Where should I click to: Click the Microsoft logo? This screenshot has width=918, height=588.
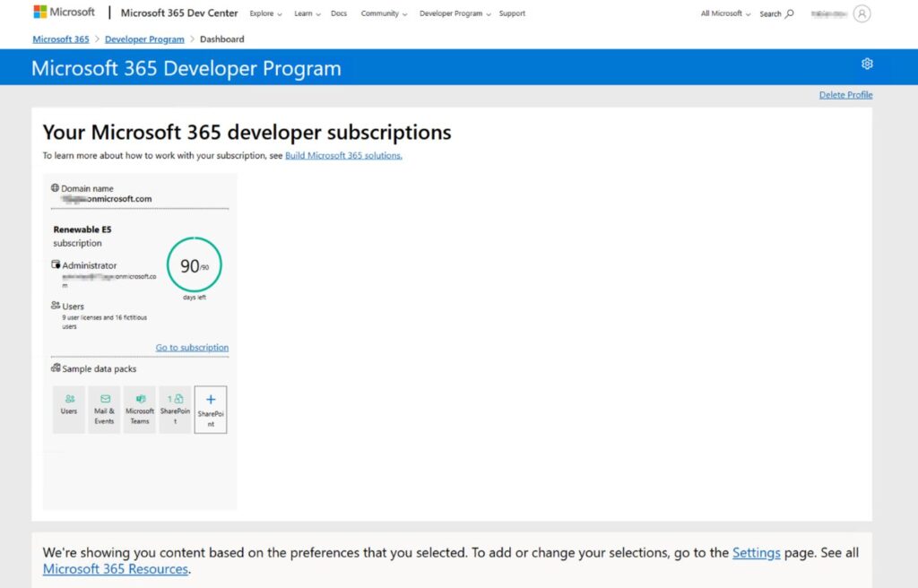(64, 13)
